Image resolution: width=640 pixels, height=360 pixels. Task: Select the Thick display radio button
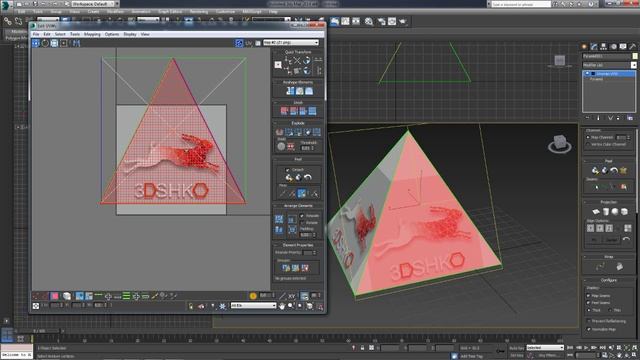589,310
